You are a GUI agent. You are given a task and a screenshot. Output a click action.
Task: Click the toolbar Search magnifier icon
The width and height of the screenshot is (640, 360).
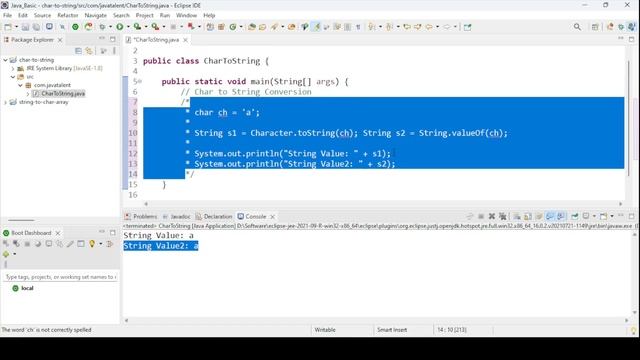pyautogui.click(x=577, y=27)
